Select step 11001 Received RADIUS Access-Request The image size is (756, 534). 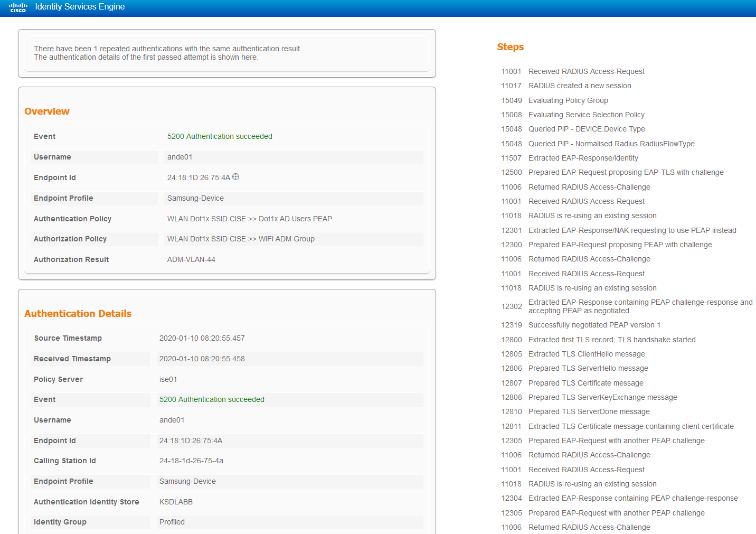pos(586,71)
